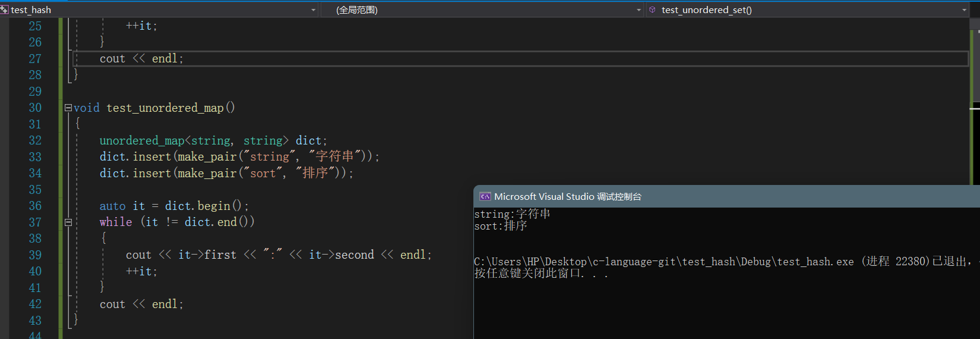980x339 pixels.
Task: Click line number 33 in the gutter
Action: point(35,157)
